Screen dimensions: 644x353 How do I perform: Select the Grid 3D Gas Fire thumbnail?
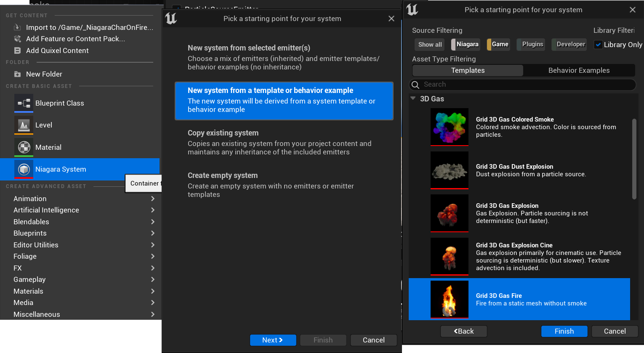point(450,300)
